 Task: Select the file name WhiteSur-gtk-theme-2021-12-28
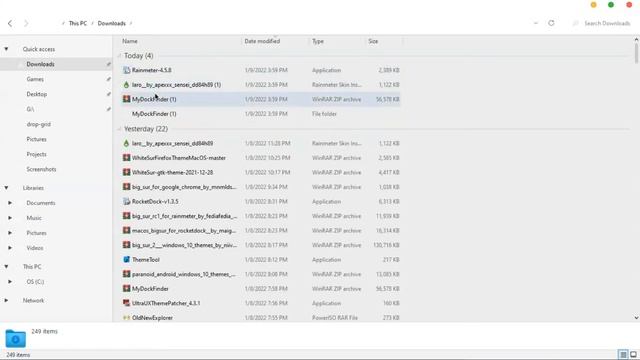tap(172, 172)
